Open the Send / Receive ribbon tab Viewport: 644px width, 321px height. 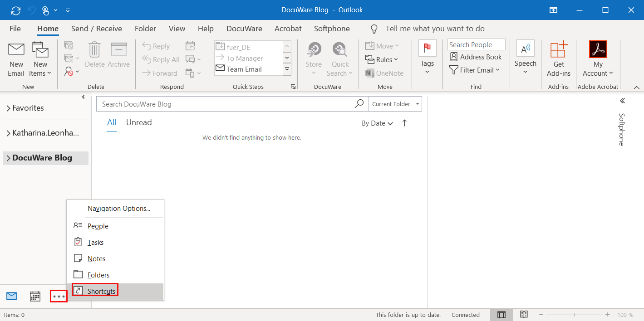coord(96,29)
